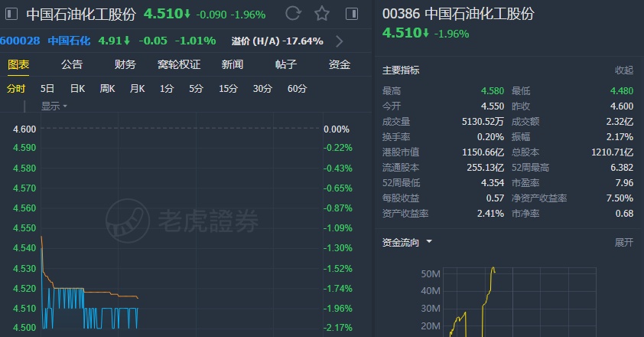Click the 总股本 value 1210.71亿
This screenshot has width=644, height=337.
[613, 152]
